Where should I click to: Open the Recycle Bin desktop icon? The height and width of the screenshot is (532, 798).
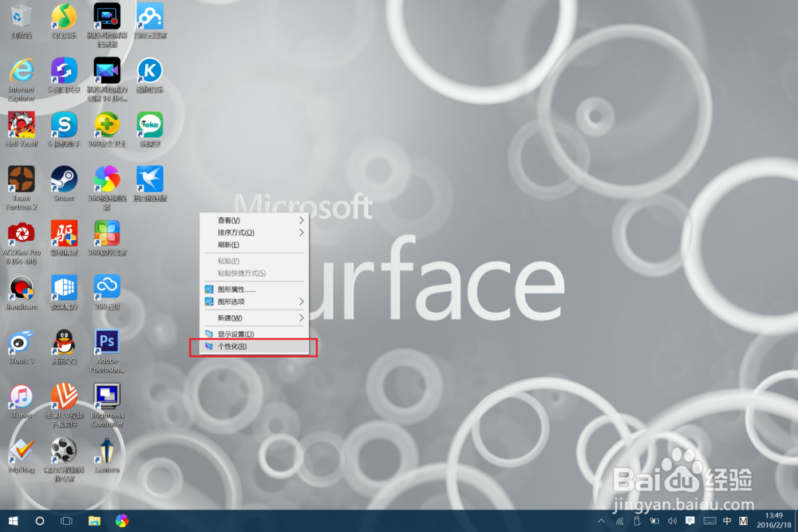(x=22, y=22)
